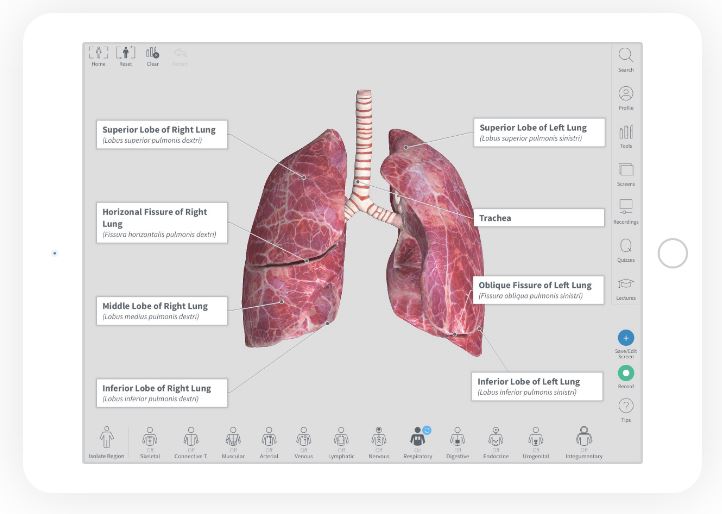Open the Quizzes section

point(625,246)
